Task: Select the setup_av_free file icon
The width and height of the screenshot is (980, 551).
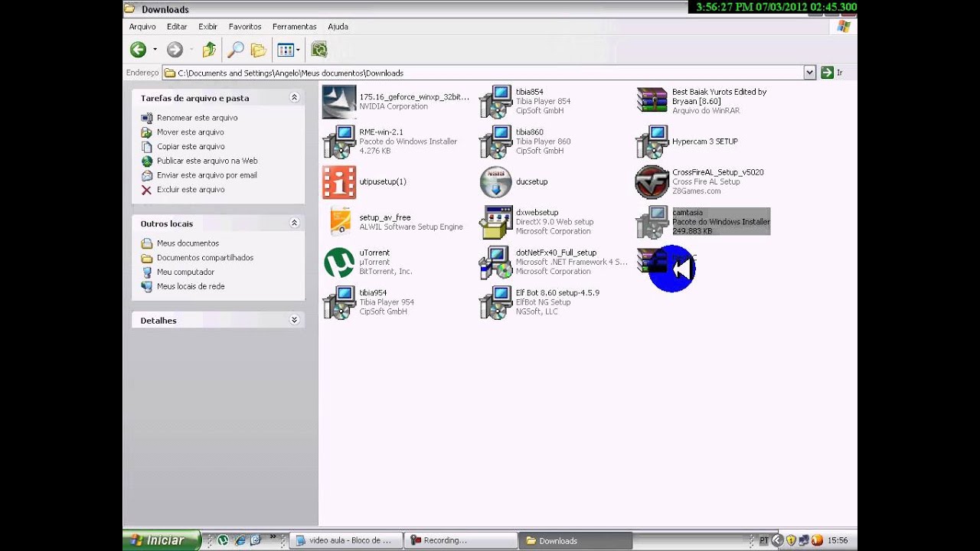Action: pos(339,222)
